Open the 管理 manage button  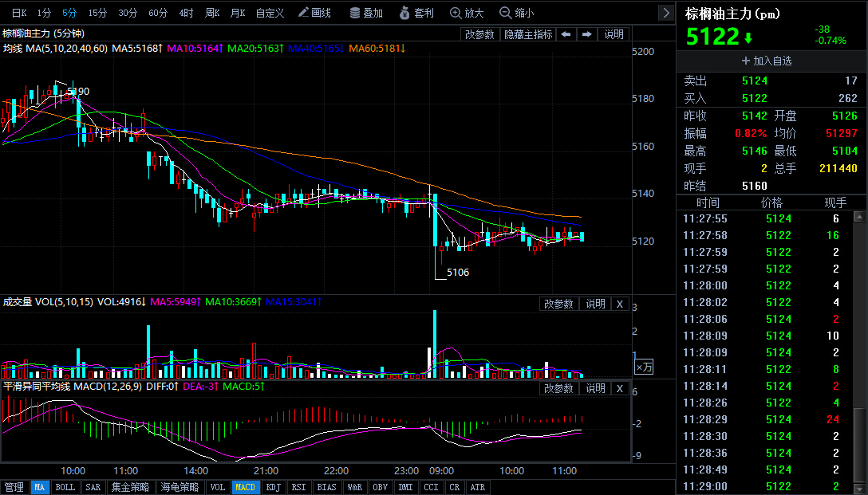(x=14, y=487)
